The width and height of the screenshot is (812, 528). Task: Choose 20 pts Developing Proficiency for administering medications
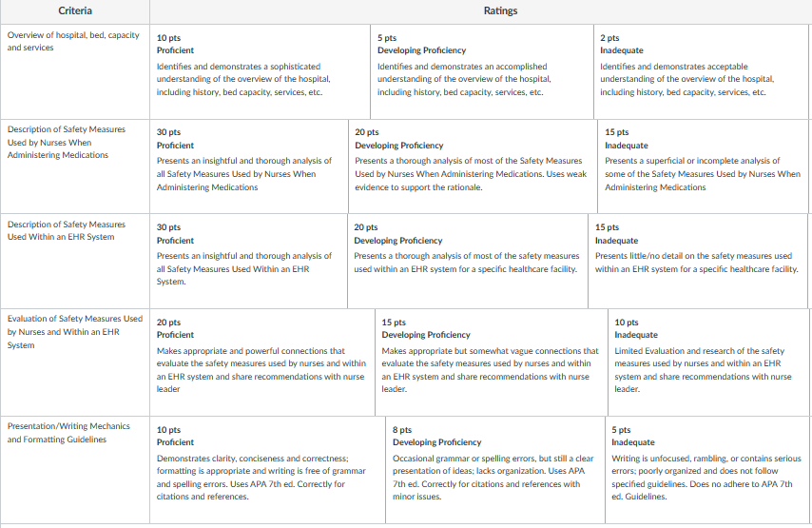[473, 166]
